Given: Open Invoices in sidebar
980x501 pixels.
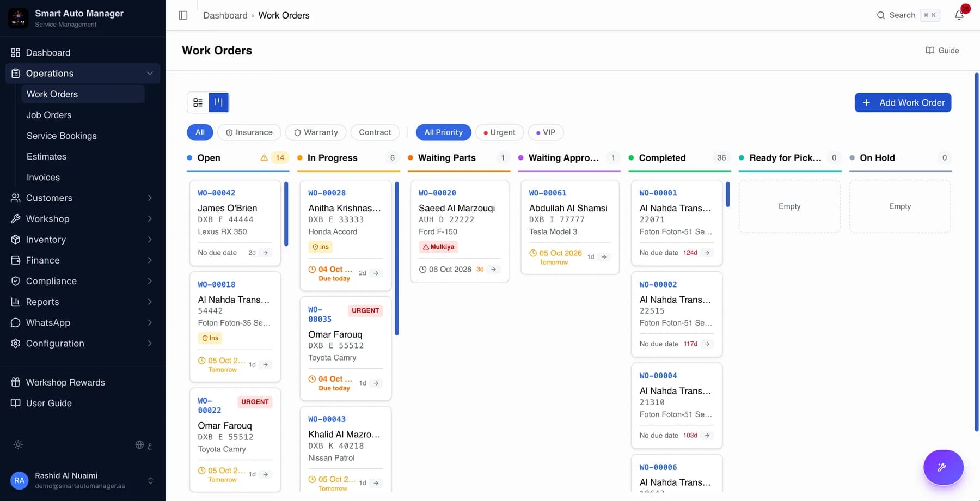Looking at the screenshot, I should coord(83,178).
